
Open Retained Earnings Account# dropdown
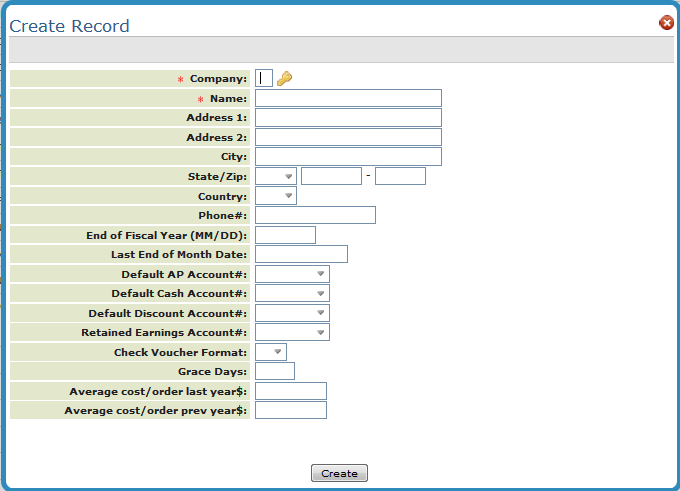pos(292,332)
